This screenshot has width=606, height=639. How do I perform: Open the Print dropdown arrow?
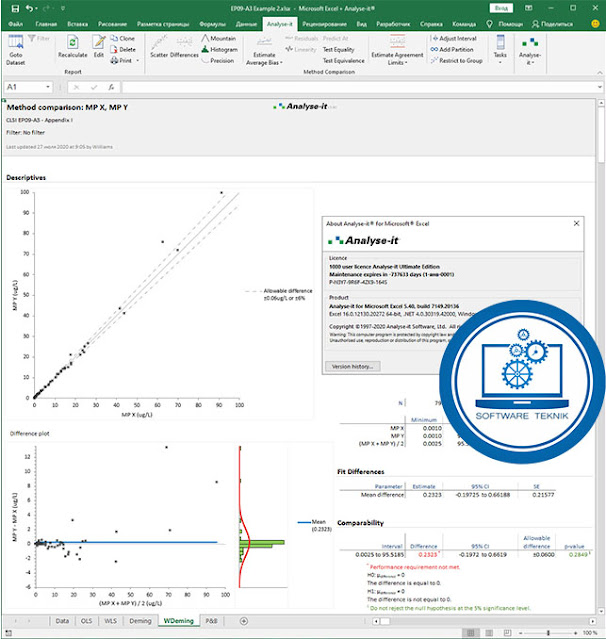click(x=138, y=61)
